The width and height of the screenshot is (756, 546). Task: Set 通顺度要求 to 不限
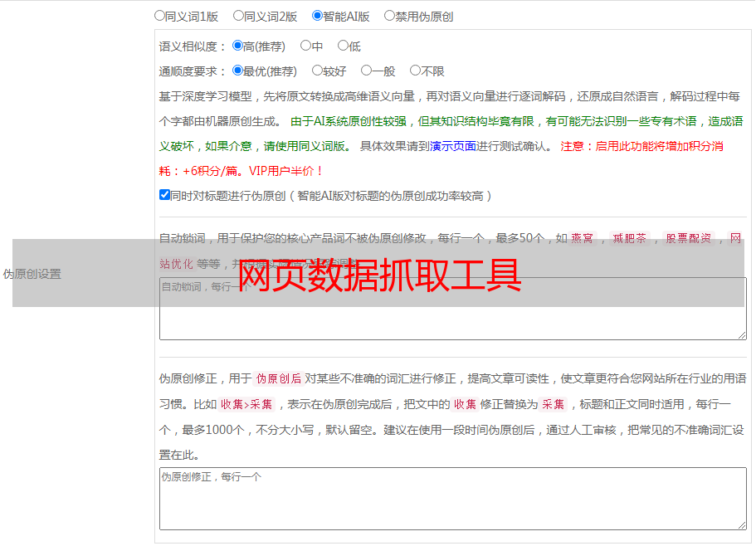415,71
